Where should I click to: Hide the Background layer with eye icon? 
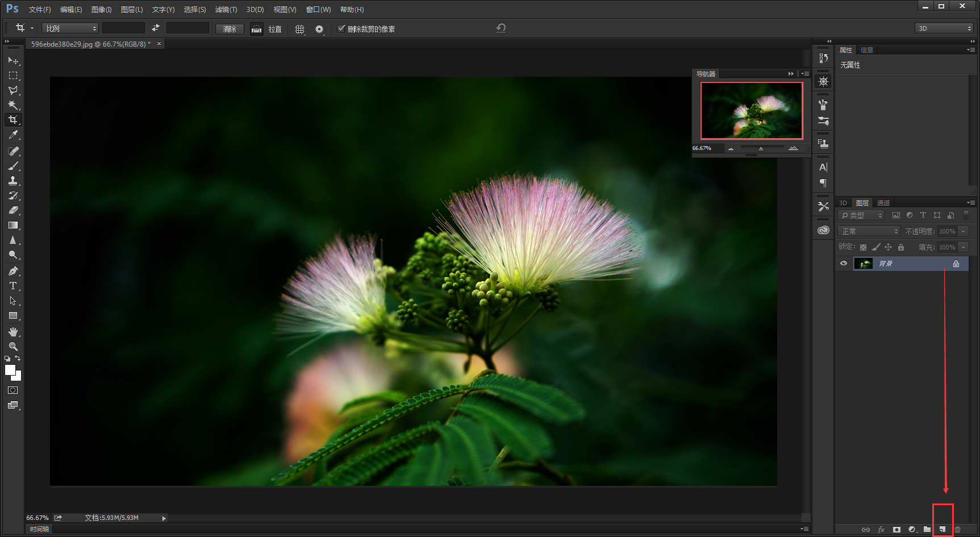coord(844,263)
